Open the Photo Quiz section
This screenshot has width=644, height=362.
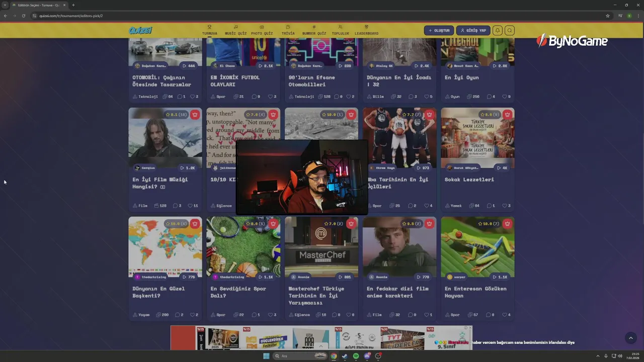point(262,30)
